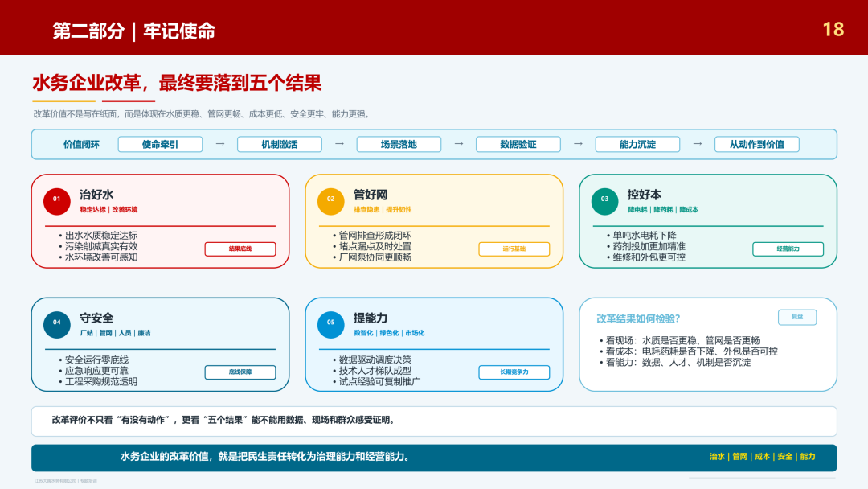Screen dimensions: 868x489
Task: Click the bullet 工程采购规范透明
Action: [x=100, y=382]
